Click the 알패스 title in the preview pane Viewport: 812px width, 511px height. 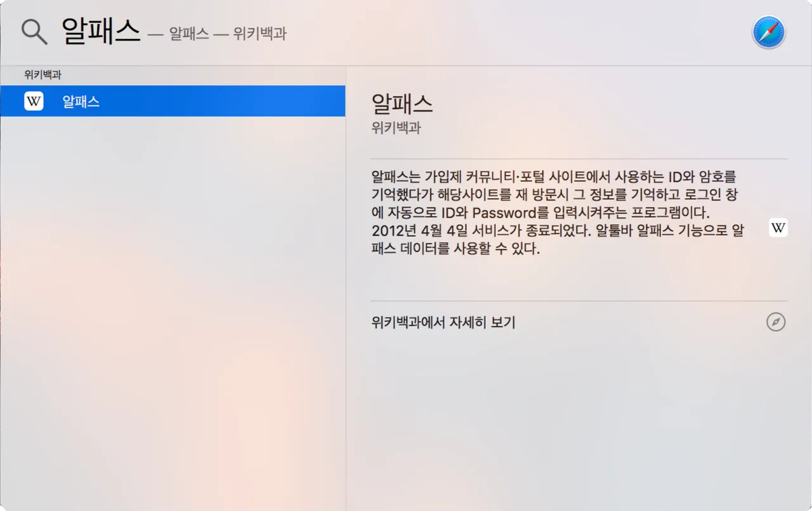point(402,103)
